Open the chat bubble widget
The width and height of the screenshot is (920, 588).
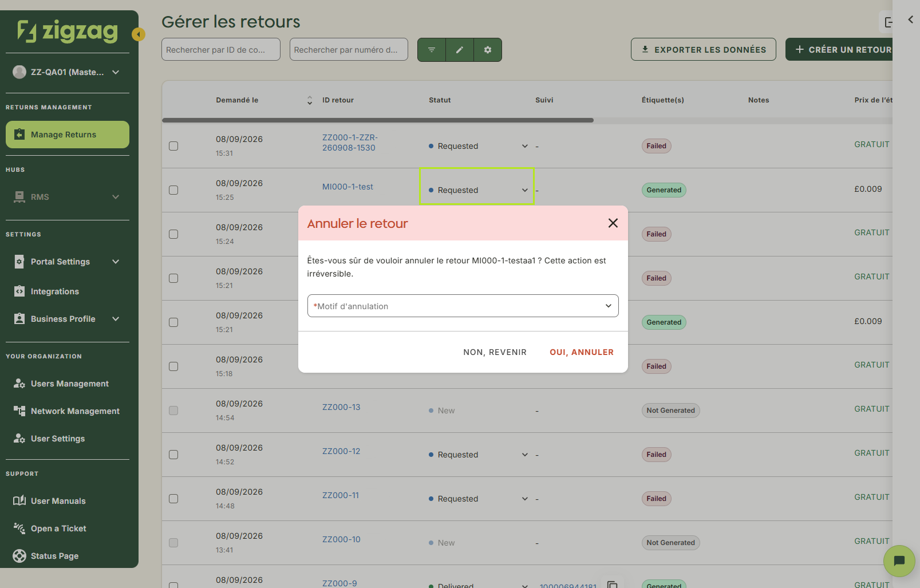899,561
